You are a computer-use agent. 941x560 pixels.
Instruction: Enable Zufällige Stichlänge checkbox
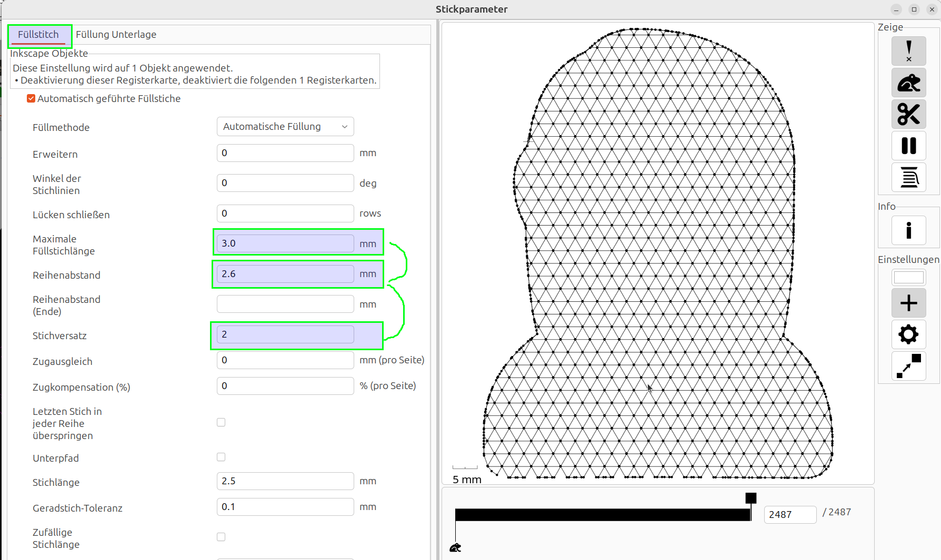click(x=221, y=537)
